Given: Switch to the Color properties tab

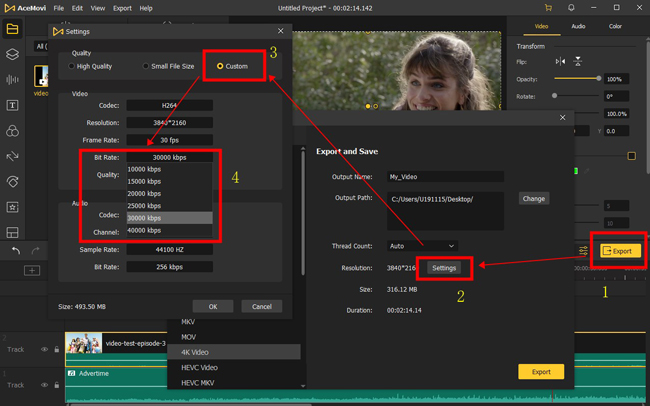Looking at the screenshot, I should 615,26.
